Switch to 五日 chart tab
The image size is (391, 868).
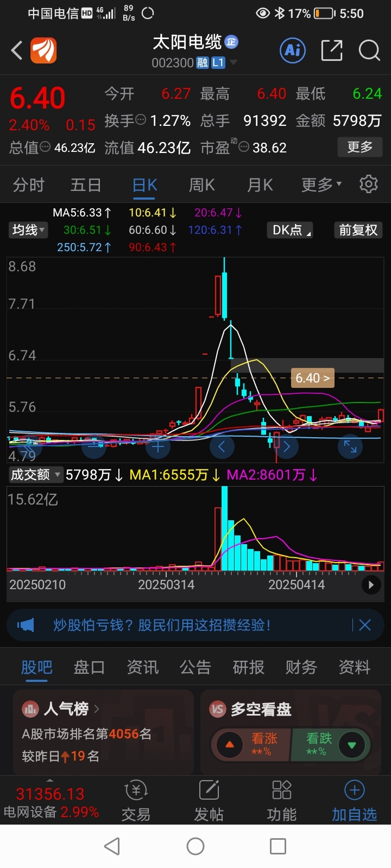(x=86, y=185)
